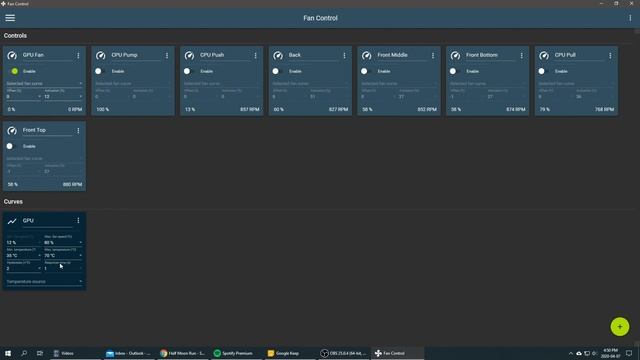Enable the CPU Pump control switch

pyautogui.click(x=100, y=71)
